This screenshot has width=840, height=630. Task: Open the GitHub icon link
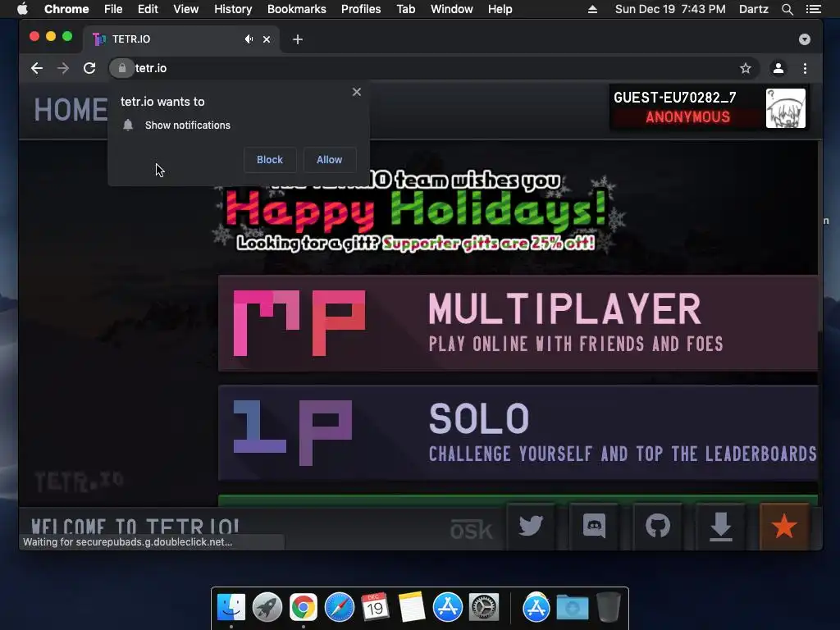click(657, 526)
